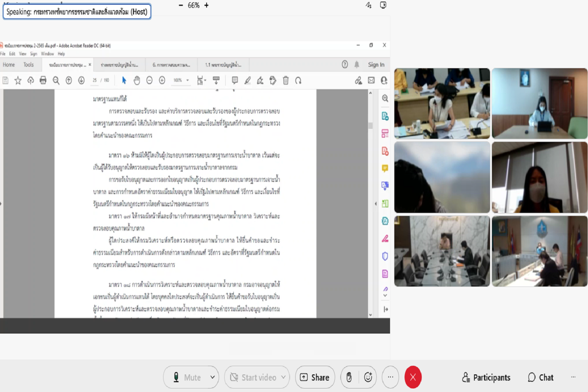The image size is (588, 392).
Task: Click the page number field showing 25
Action: click(94, 80)
